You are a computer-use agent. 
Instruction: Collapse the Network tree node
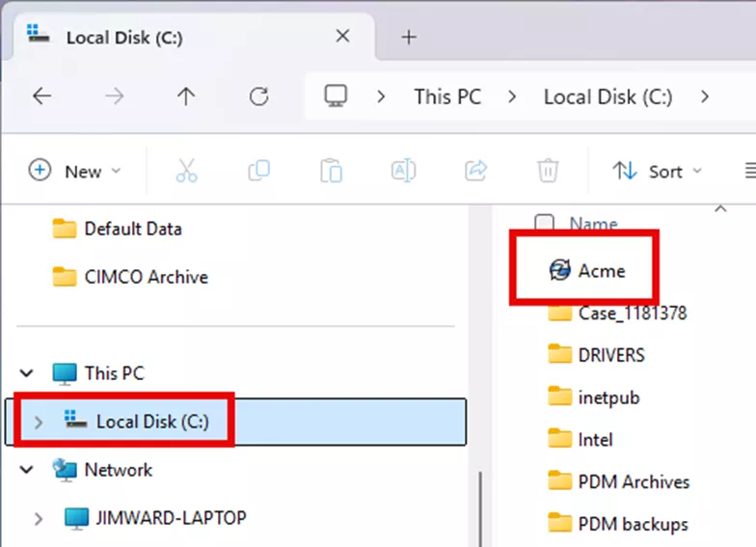(27, 469)
